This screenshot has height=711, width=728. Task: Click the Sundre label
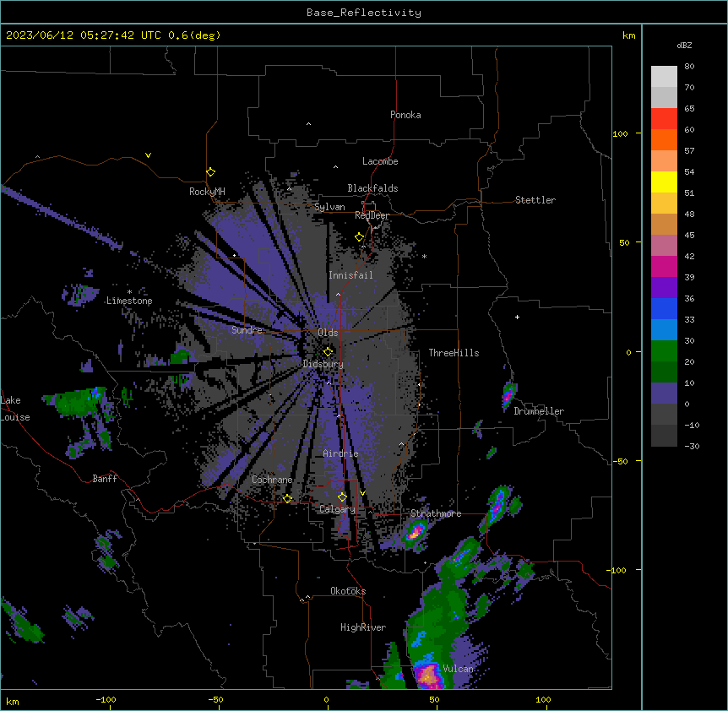pos(247,330)
